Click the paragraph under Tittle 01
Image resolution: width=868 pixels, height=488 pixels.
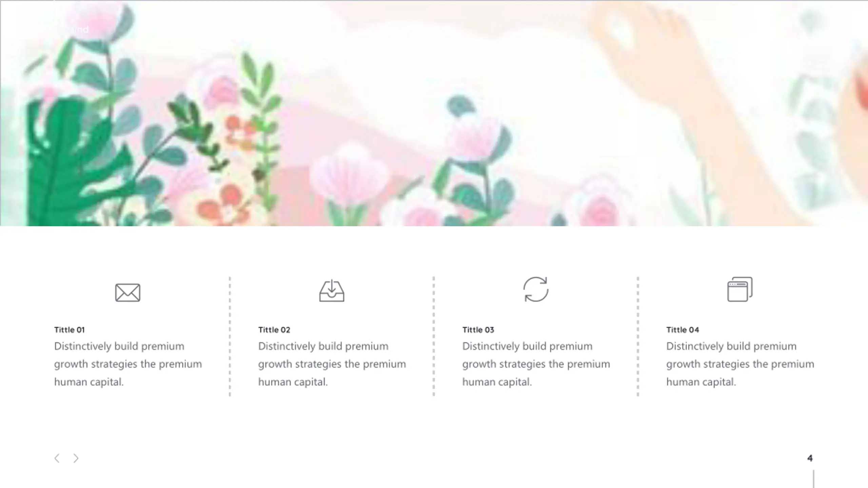coord(128,364)
